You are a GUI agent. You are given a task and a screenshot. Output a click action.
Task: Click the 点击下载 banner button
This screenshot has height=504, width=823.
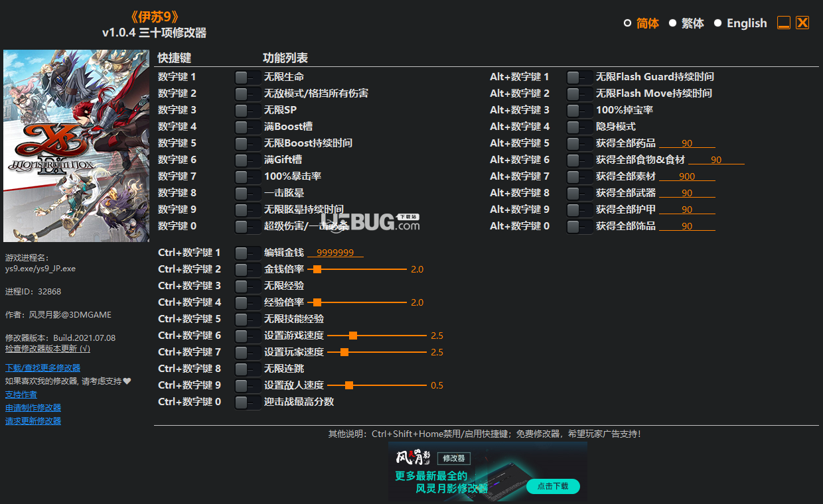pos(553,486)
